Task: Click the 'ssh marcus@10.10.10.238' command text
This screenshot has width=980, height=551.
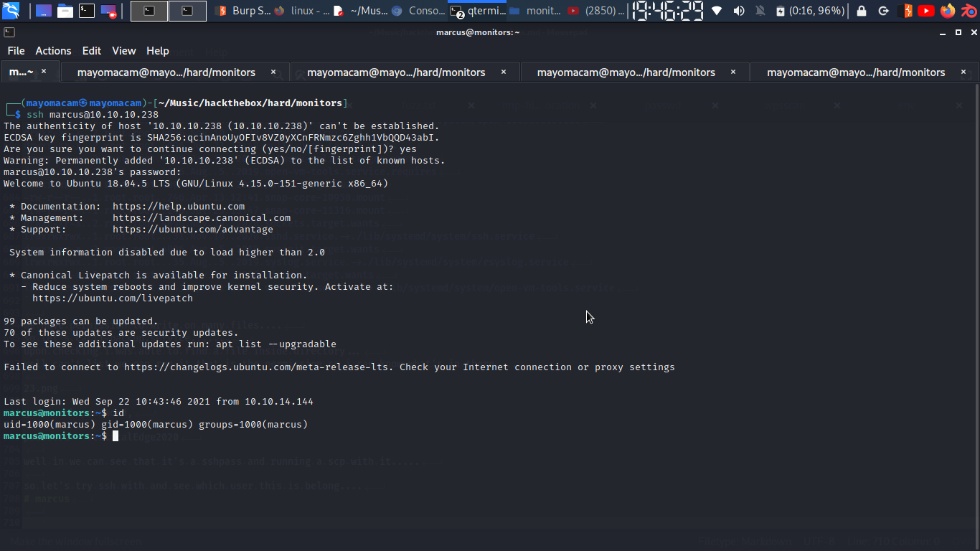Action: tap(93, 115)
